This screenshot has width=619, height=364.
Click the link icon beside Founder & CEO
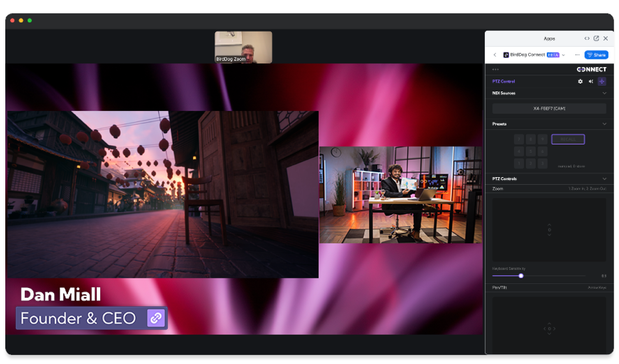(x=156, y=318)
